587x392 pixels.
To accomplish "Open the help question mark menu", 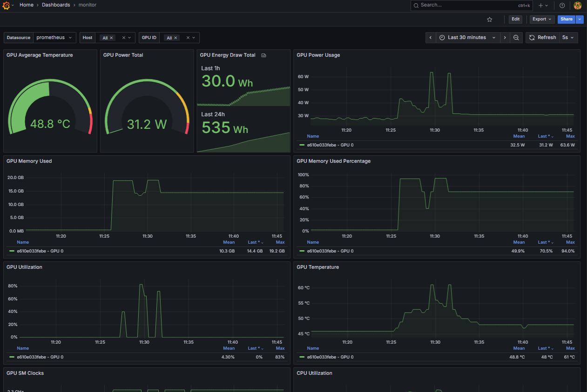I will (562, 6).
